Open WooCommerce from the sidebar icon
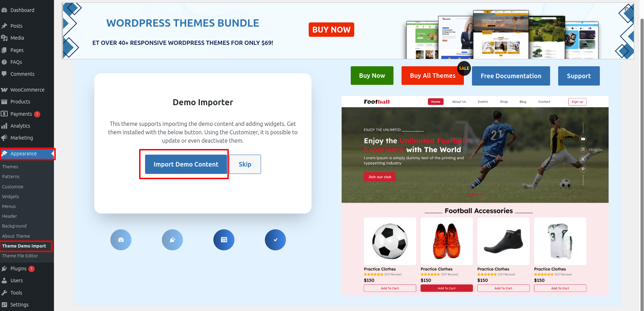644x311 pixels. pyautogui.click(x=5, y=90)
